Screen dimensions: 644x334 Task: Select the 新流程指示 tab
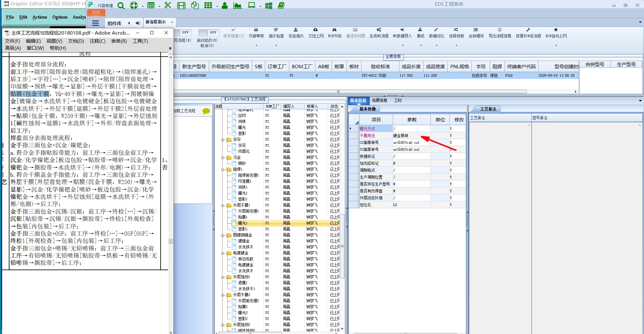tap(156, 22)
